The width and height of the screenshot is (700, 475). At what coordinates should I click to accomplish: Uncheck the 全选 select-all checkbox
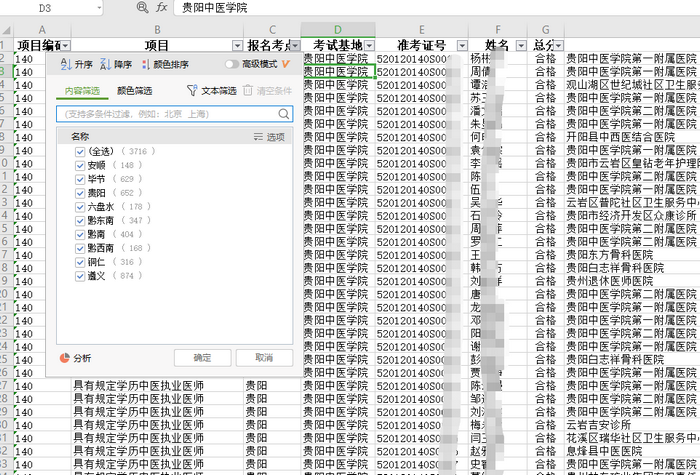[x=80, y=151]
